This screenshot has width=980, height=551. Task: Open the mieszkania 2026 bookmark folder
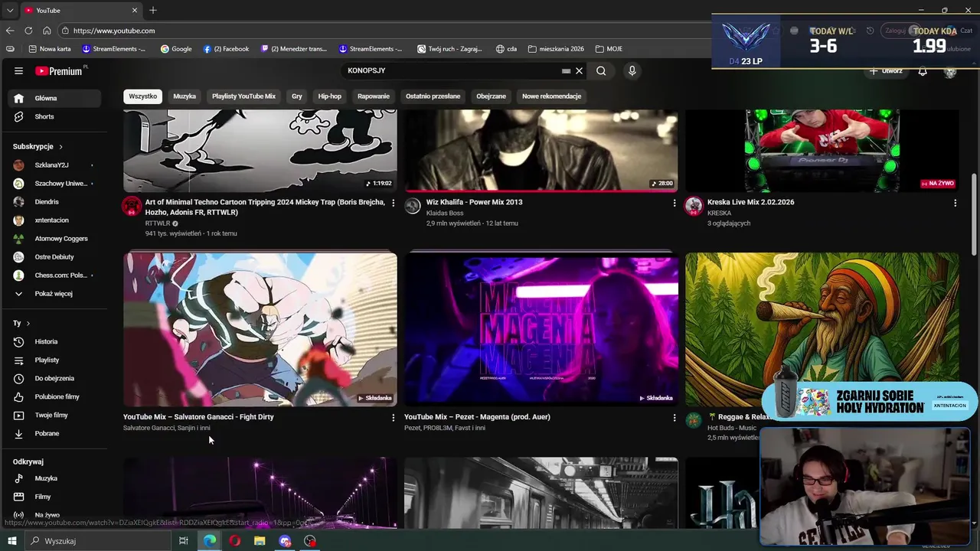click(555, 49)
